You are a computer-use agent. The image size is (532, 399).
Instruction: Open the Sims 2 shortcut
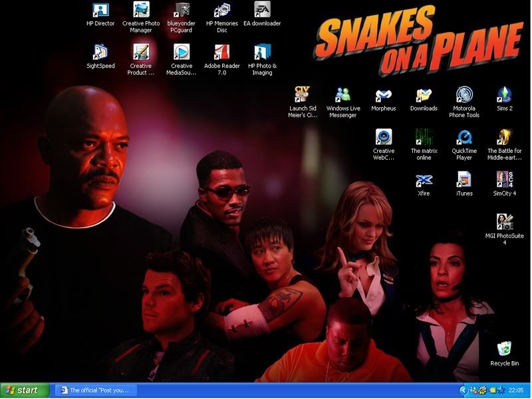[504, 94]
